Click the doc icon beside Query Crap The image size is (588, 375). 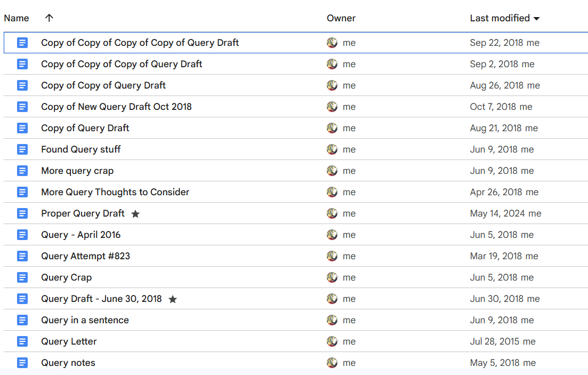click(22, 277)
